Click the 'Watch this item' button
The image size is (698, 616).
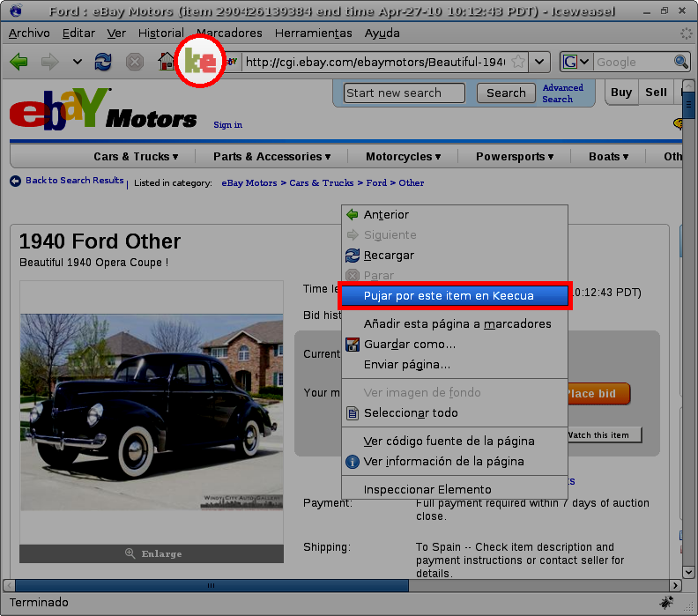point(604,434)
